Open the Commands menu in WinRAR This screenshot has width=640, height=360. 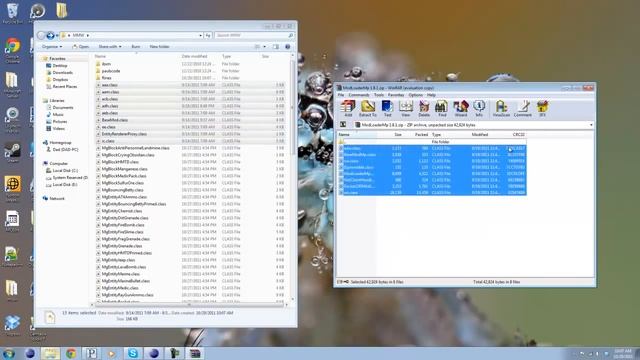[x=359, y=95]
